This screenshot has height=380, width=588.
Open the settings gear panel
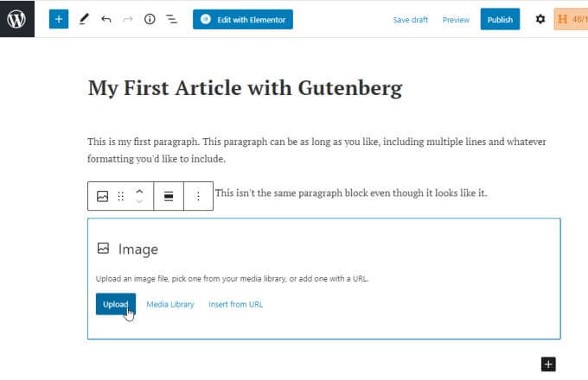tap(540, 19)
